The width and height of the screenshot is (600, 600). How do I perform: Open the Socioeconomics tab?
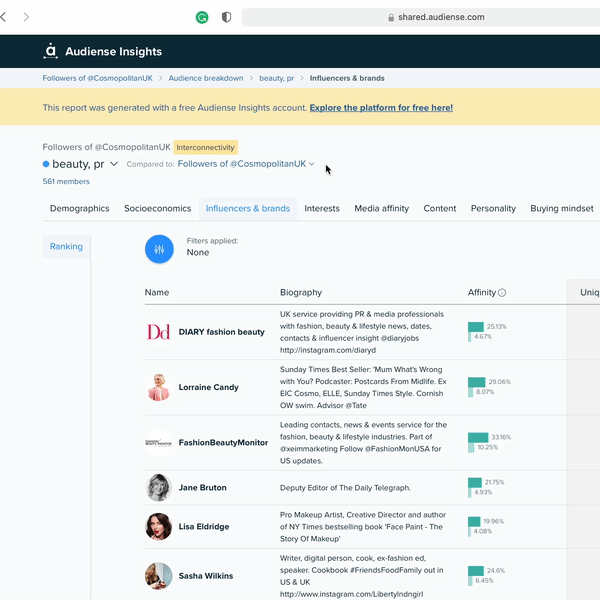[157, 209]
